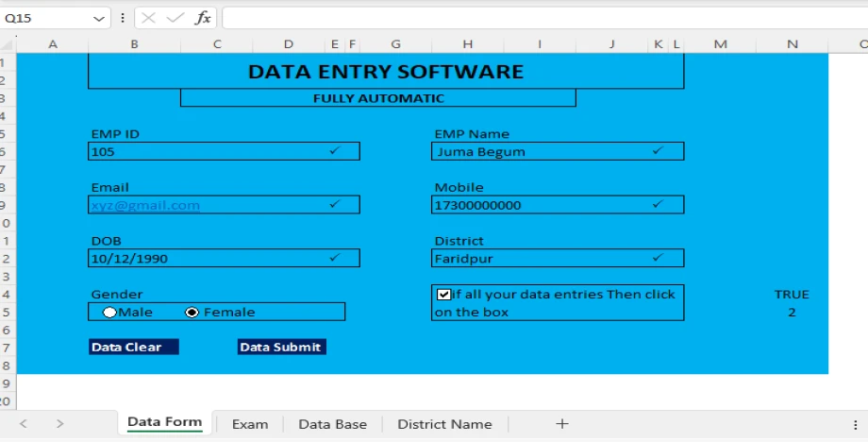Image resolution: width=868 pixels, height=442 pixels.
Task: Open sheet tab options dots at bottom right
Action: pyautogui.click(x=855, y=424)
